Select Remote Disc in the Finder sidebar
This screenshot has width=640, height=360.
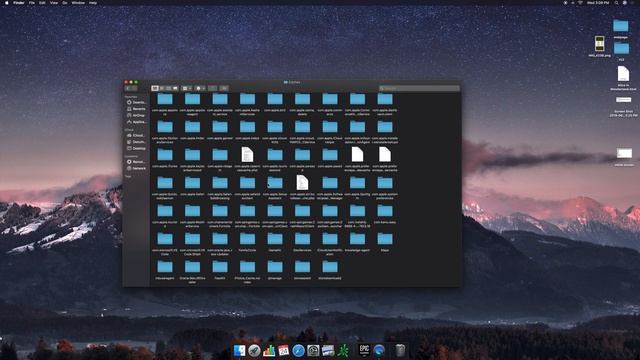tap(136, 162)
